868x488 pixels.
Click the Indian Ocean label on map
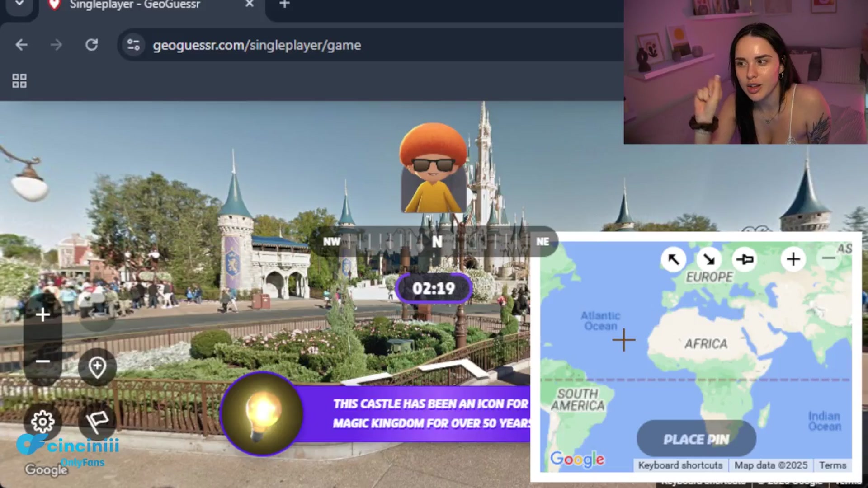tap(825, 421)
